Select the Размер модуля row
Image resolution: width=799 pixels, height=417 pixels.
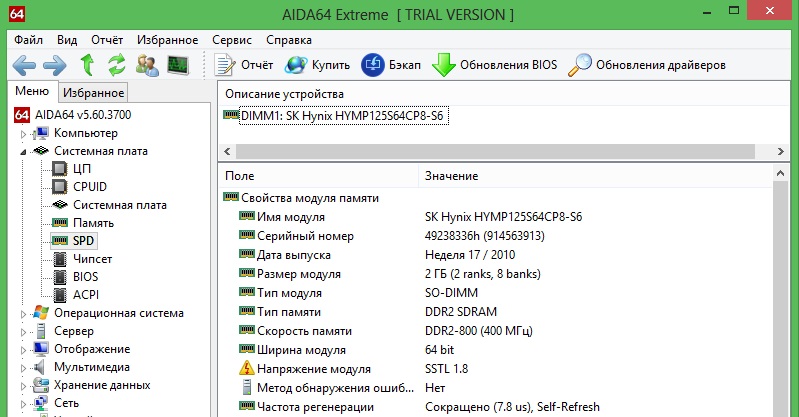[299, 274]
